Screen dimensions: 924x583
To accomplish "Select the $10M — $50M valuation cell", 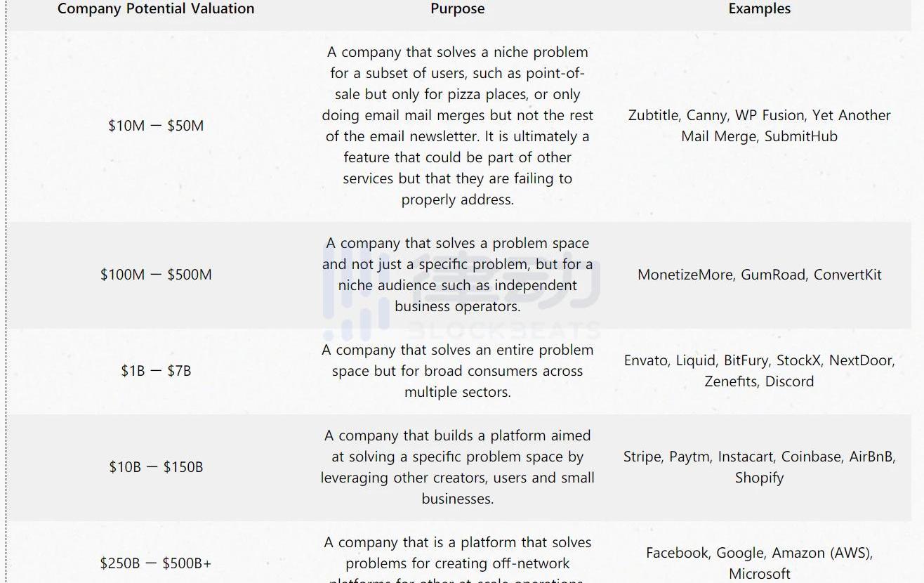I will tap(156, 126).
